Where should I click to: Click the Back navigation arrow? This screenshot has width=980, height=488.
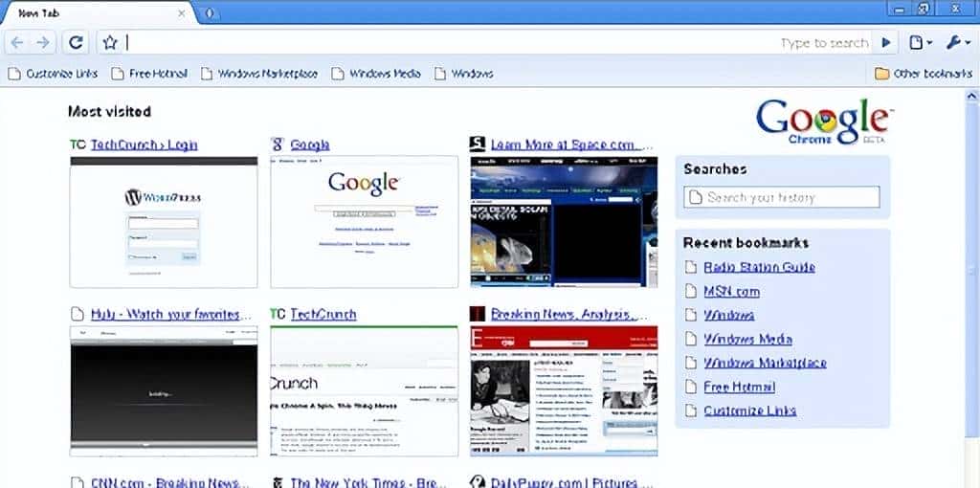[x=17, y=42]
